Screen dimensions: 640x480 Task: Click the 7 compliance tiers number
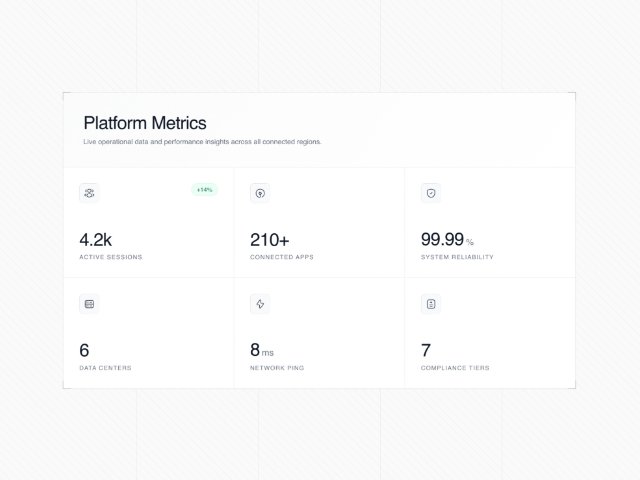click(426, 351)
